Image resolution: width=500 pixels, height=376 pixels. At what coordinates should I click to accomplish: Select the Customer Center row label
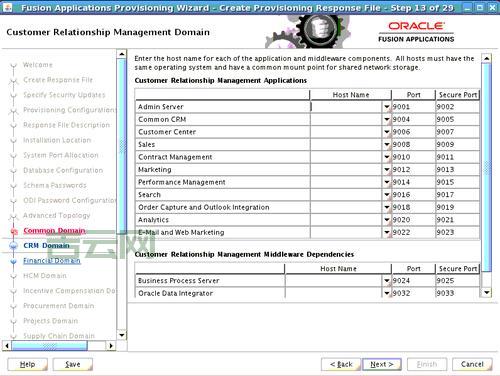click(167, 132)
